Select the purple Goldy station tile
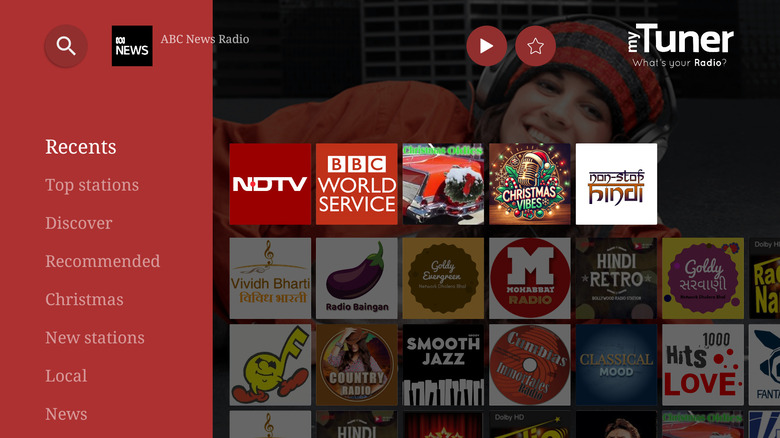Image resolution: width=780 pixels, height=438 pixels. (x=703, y=278)
